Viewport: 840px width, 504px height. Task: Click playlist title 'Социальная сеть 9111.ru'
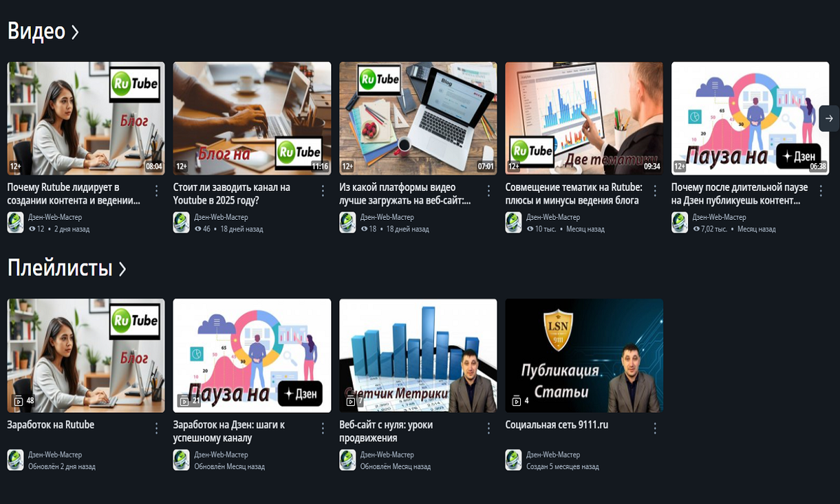tap(557, 425)
